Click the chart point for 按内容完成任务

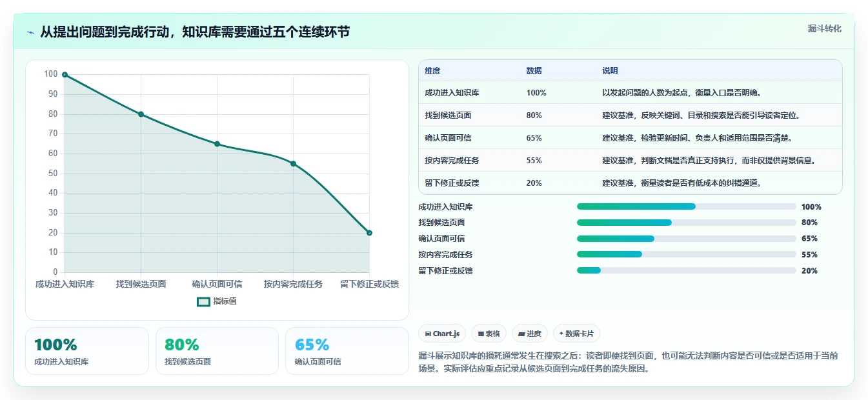pos(293,164)
